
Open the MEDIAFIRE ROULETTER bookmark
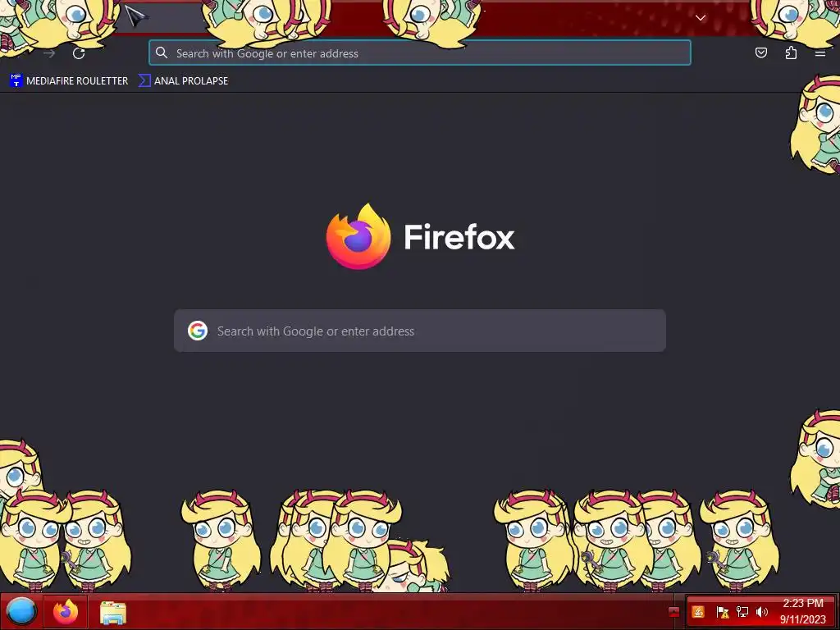[x=69, y=81]
